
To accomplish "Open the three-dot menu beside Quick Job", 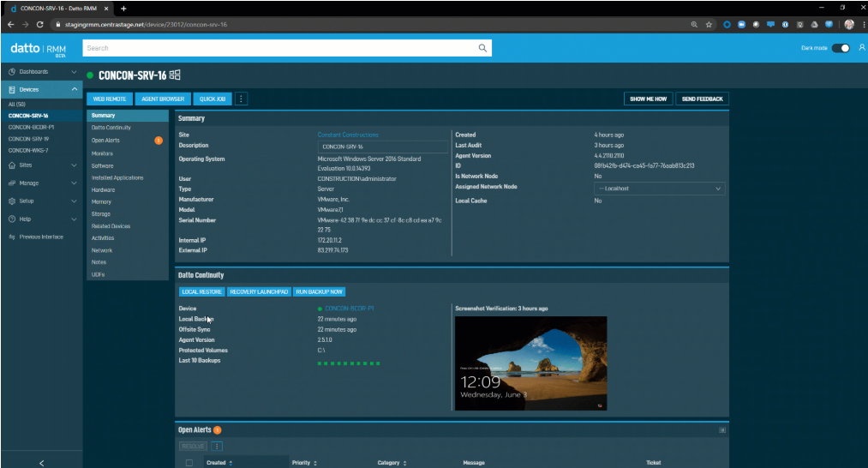I will click(241, 99).
